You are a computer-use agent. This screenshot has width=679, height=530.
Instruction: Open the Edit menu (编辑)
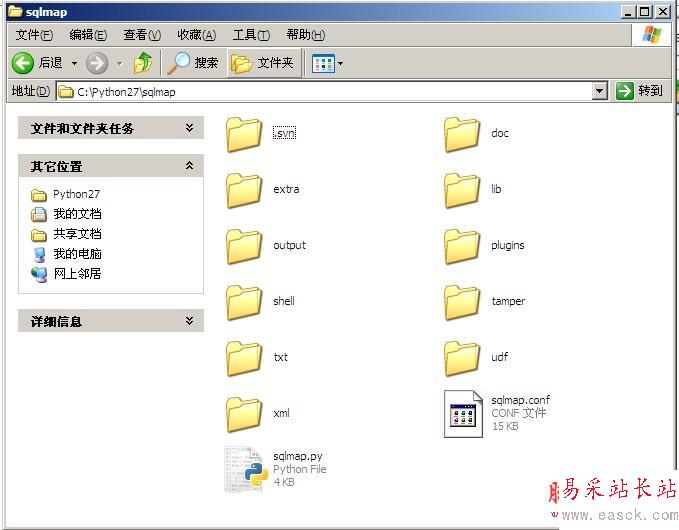pos(88,35)
